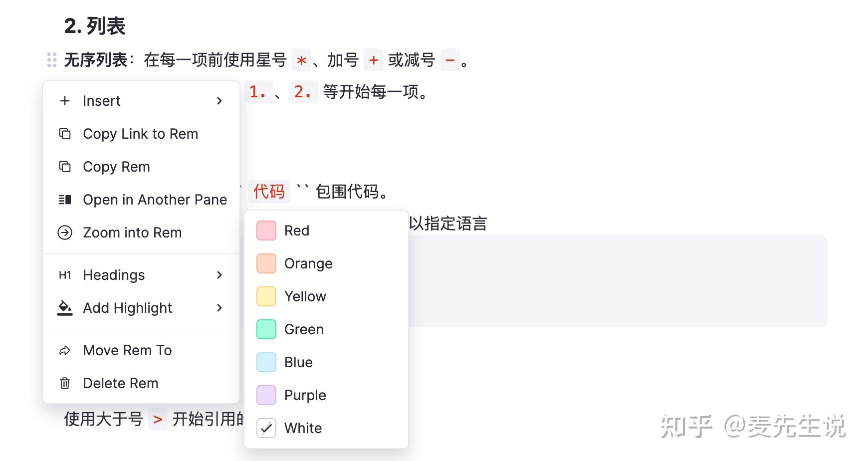Click inside the gray code block area
Screen dimensions: 868x461
(x=618, y=281)
